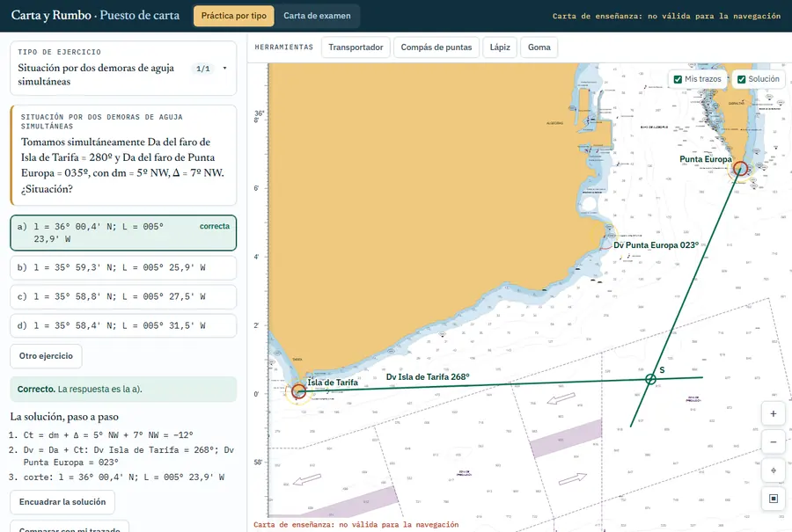
Task: Click the 'Carta y Rumbo' app title
Action: 51,15
